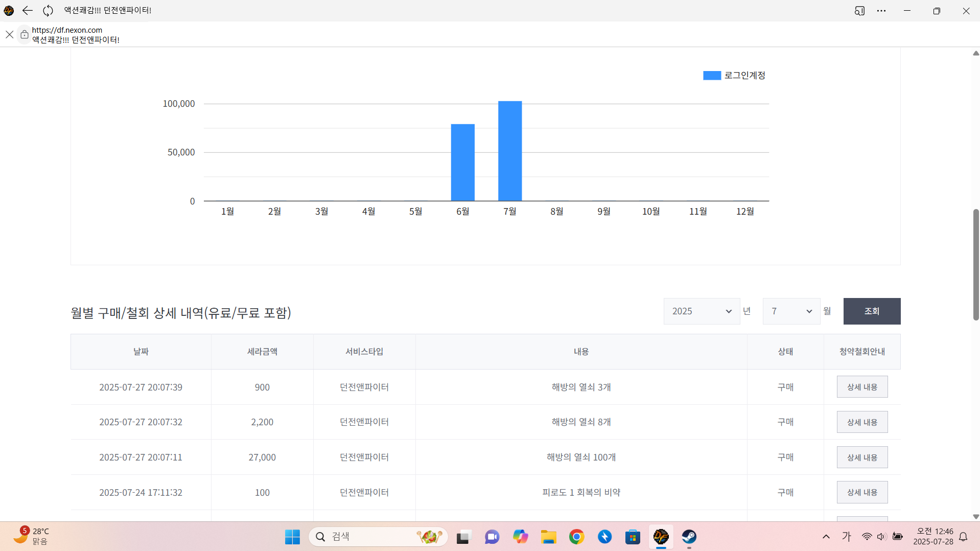Open Task View on taskbar
Screen dimensions: 980x551
click(x=463, y=537)
